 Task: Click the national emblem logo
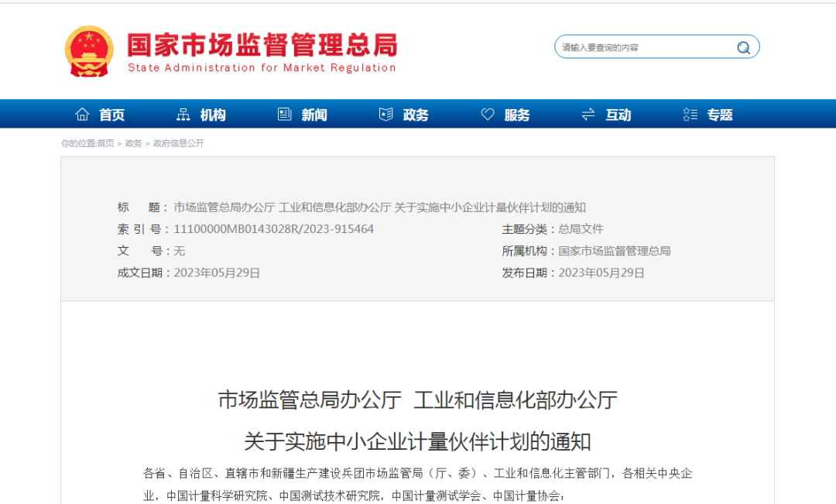(x=88, y=51)
